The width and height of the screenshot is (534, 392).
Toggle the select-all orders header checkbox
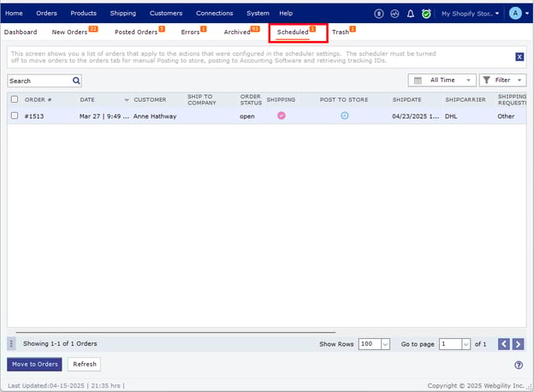click(14, 99)
